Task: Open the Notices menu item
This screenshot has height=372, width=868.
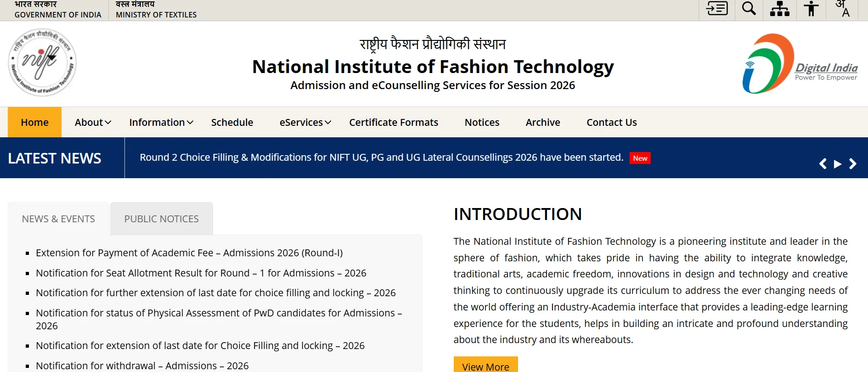Action: click(482, 122)
